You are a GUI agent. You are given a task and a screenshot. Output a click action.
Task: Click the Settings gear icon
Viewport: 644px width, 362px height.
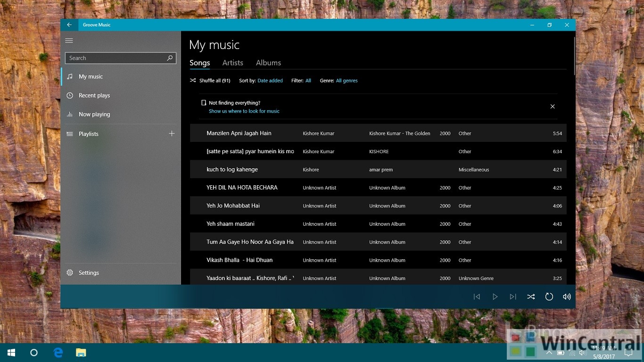(70, 272)
